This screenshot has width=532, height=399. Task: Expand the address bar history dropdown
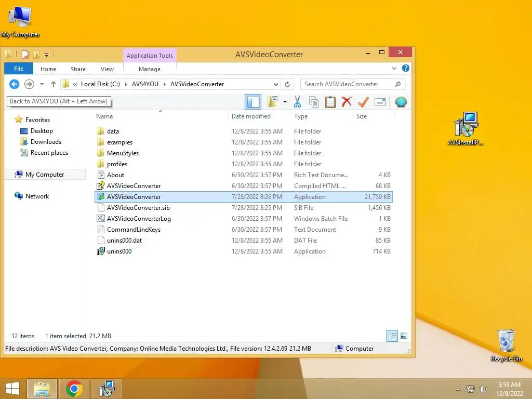(276, 84)
